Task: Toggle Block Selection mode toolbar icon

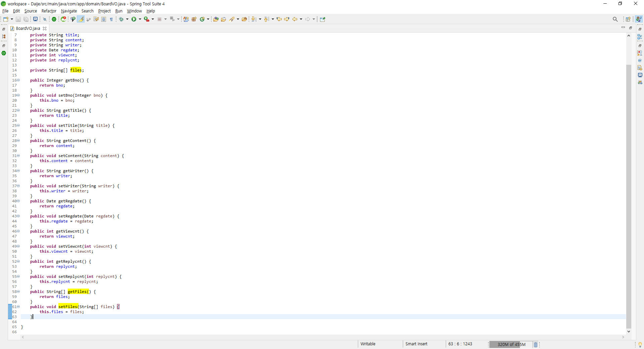Action: point(104,19)
